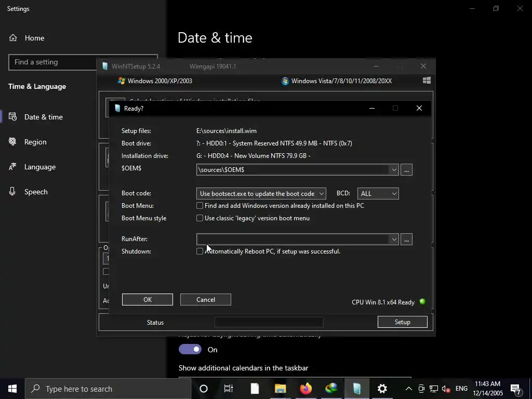Open Internet Download Manager taskbar icon

[x=331, y=389]
